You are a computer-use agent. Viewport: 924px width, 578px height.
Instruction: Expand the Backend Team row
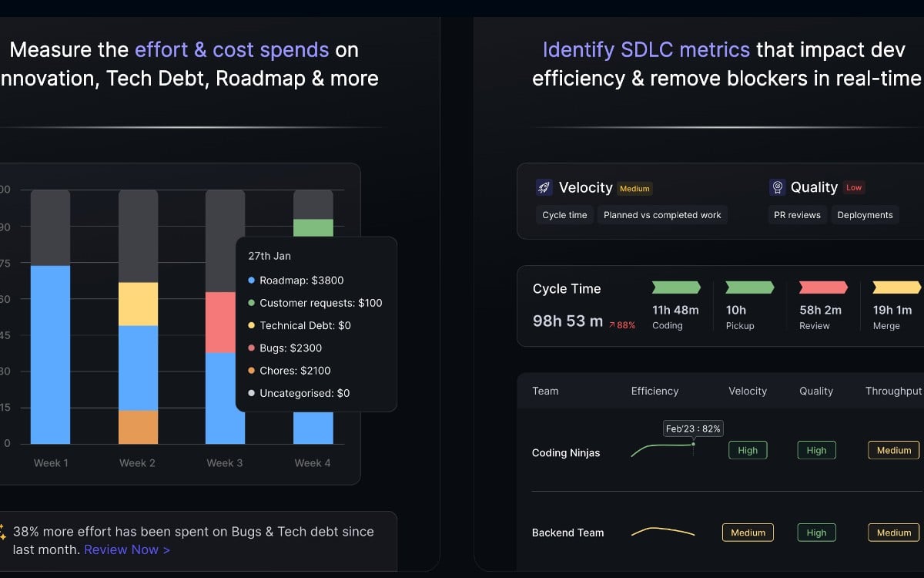tap(567, 533)
